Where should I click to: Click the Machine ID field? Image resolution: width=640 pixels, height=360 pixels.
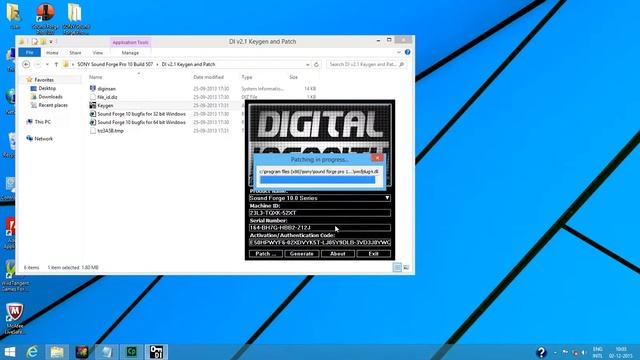[x=320, y=213]
